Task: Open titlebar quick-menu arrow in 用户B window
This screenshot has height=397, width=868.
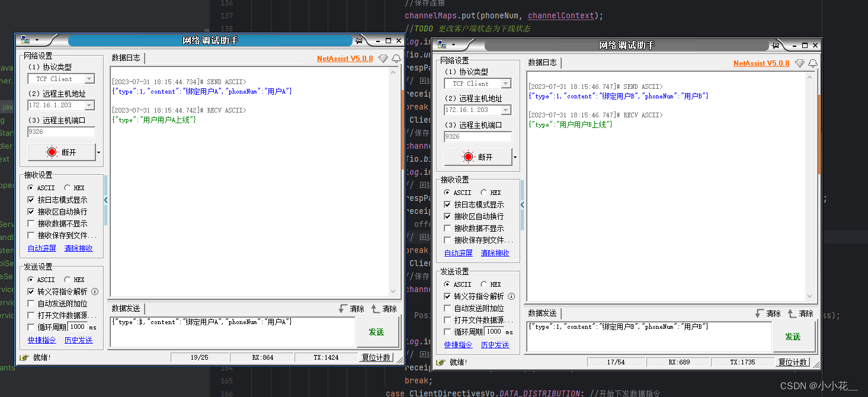Action: click(453, 45)
